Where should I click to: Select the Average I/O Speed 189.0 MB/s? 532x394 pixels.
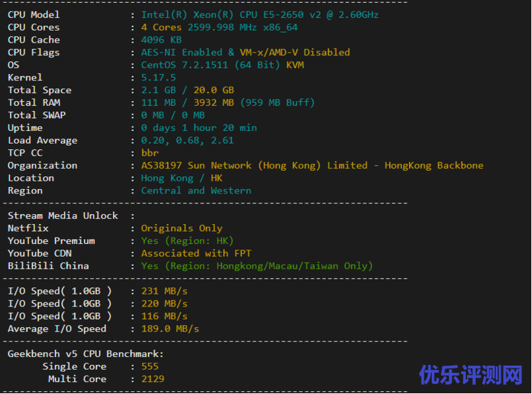click(170, 329)
